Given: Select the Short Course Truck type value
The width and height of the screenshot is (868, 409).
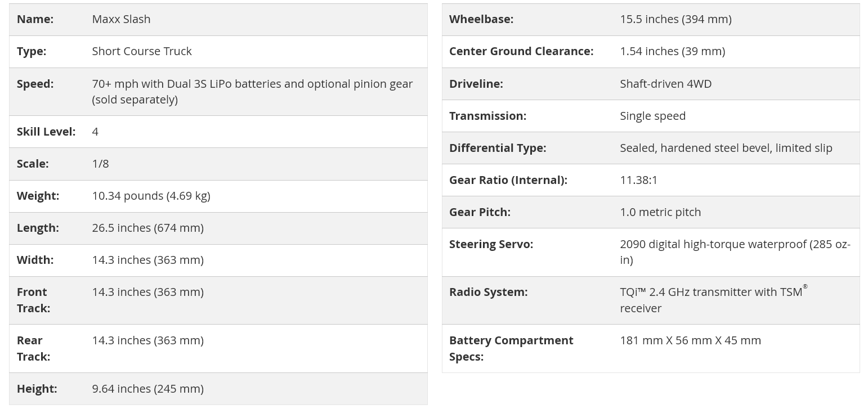Looking at the screenshot, I should click(x=142, y=51).
